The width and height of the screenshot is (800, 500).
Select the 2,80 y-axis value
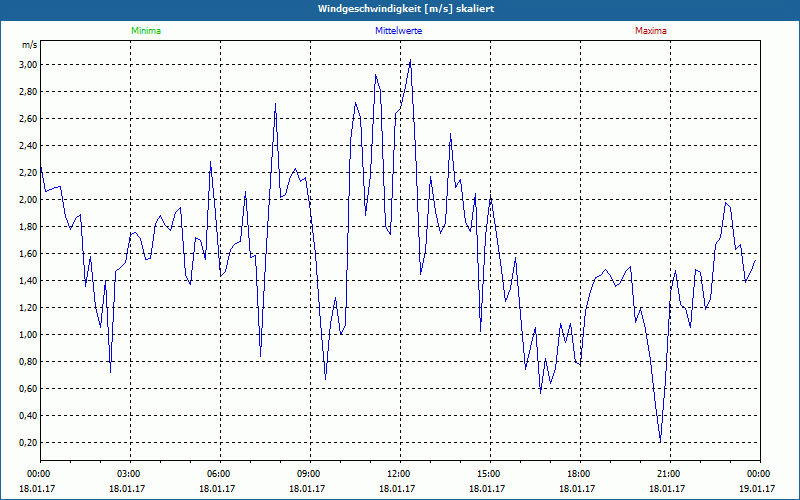28,92
